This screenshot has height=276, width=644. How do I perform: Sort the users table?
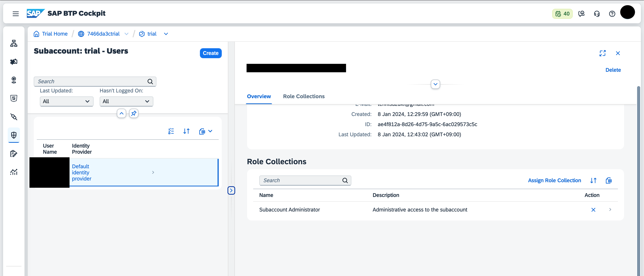(x=186, y=131)
